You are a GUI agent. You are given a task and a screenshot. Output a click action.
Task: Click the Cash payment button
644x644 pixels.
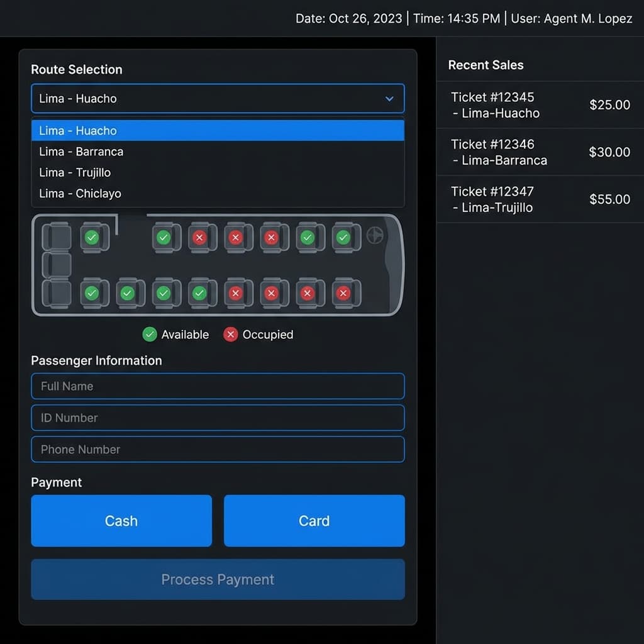tap(121, 521)
